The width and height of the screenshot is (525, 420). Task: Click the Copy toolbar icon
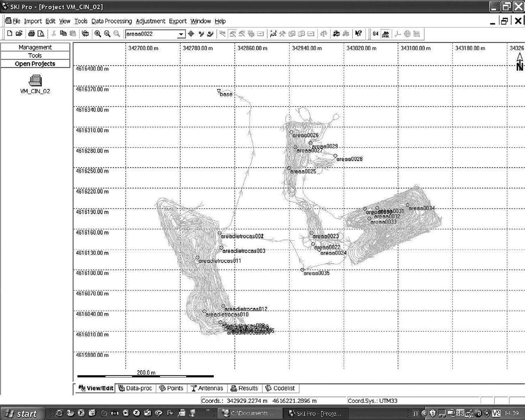pyautogui.click(x=63, y=33)
